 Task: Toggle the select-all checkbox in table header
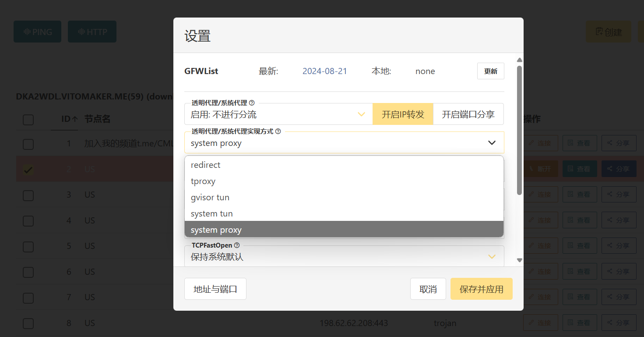28,119
